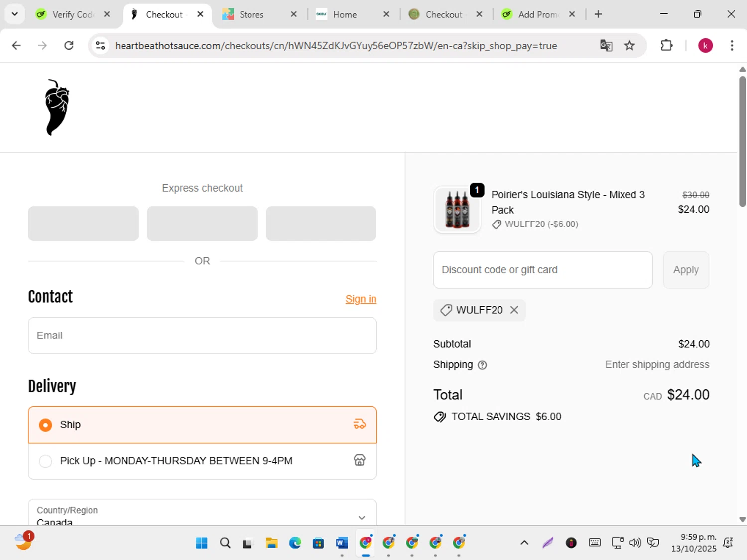Open Microsoft Store from the taskbar
Image resolution: width=747 pixels, height=560 pixels.
(318, 543)
